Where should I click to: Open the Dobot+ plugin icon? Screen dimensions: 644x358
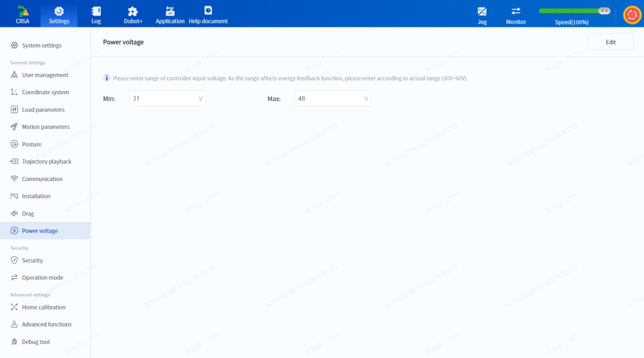(x=133, y=11)
